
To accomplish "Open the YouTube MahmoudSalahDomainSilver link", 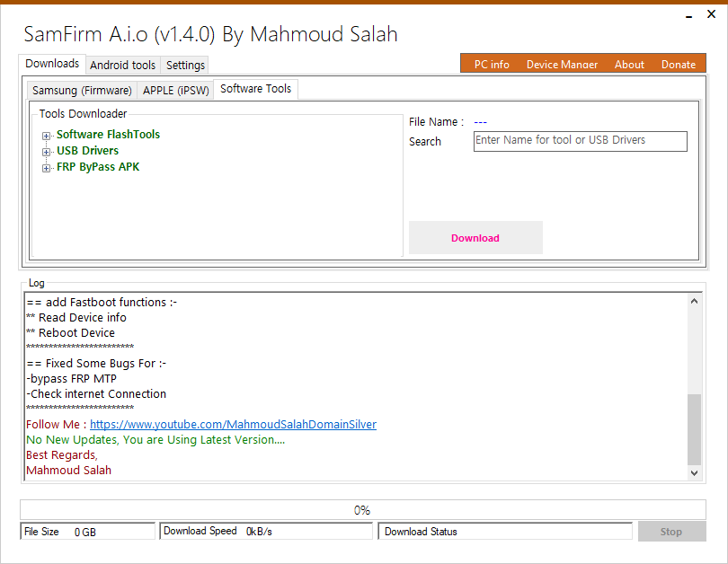I will 233,425.
